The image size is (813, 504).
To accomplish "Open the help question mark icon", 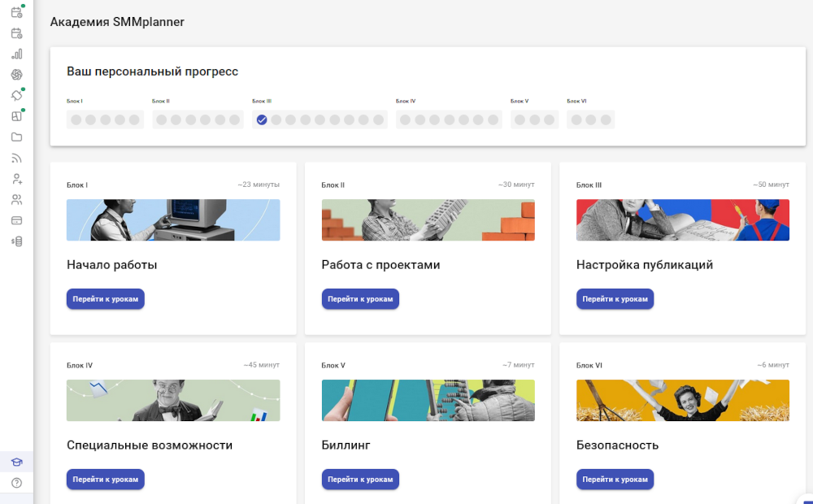I will (x=16, y=483).
